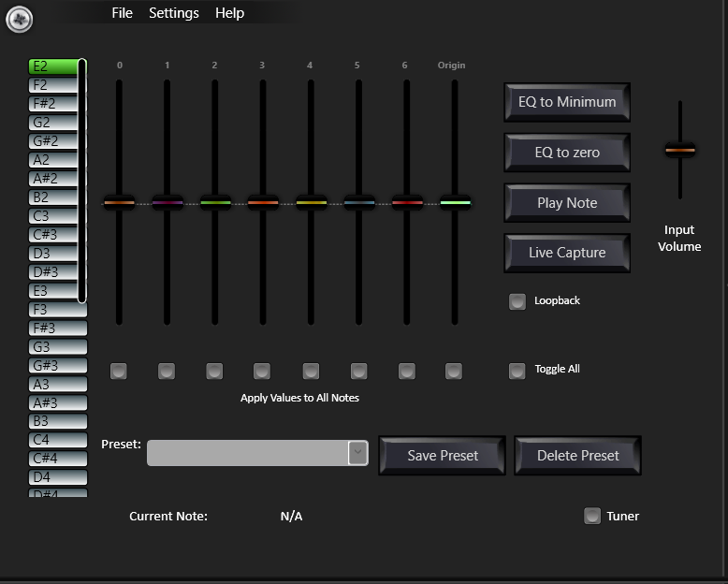The width and height of the screenshot is (728, 584).
Task: Check the Toggle All checkbox
Action: click(x=517, y=371)
